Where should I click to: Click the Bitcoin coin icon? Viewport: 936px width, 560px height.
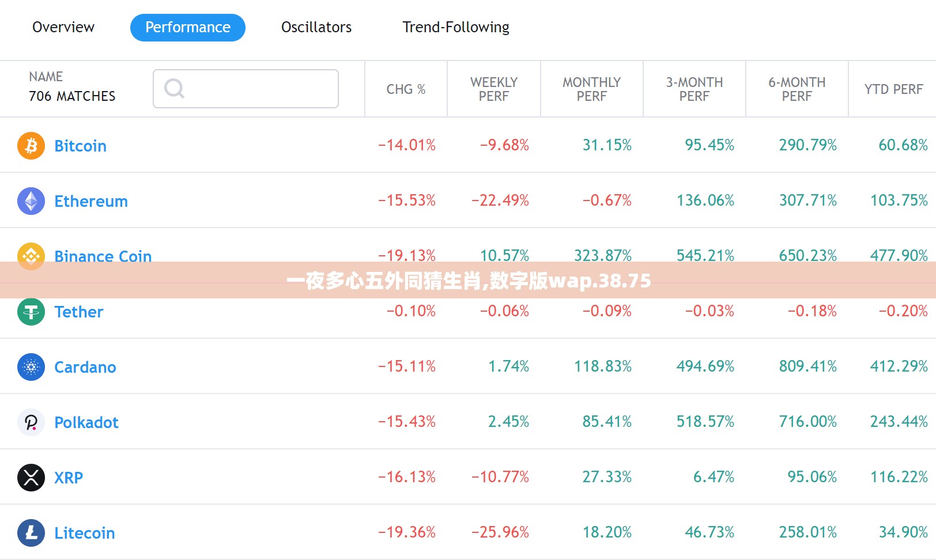tap(31, 146)
